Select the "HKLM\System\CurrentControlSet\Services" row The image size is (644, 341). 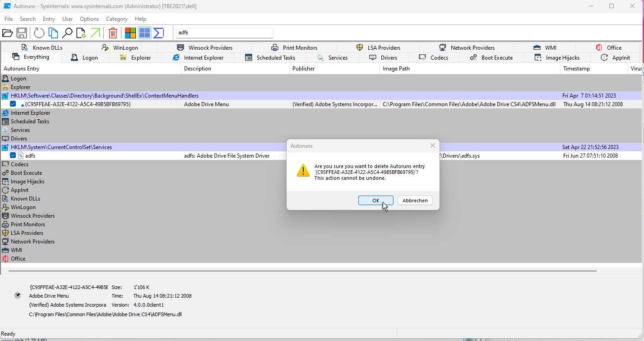(x=321, y=147)
